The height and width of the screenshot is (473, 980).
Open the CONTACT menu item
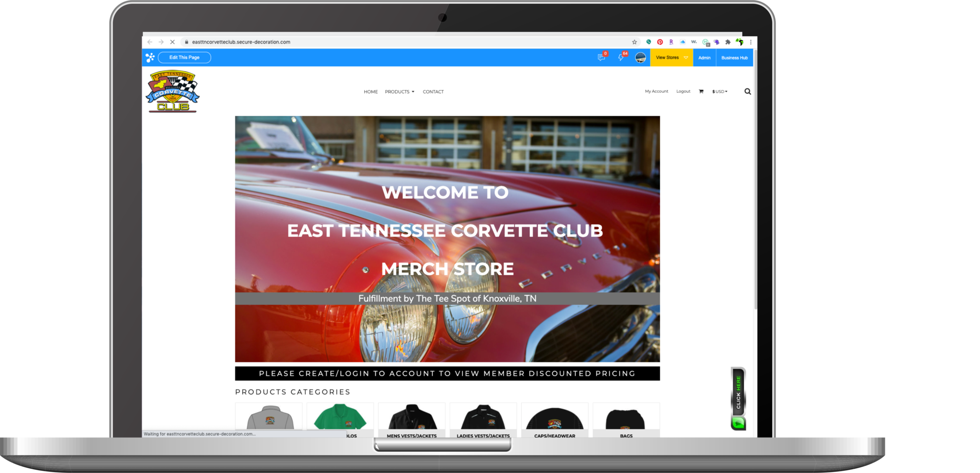pyautogui.click(x=433, y=91)
